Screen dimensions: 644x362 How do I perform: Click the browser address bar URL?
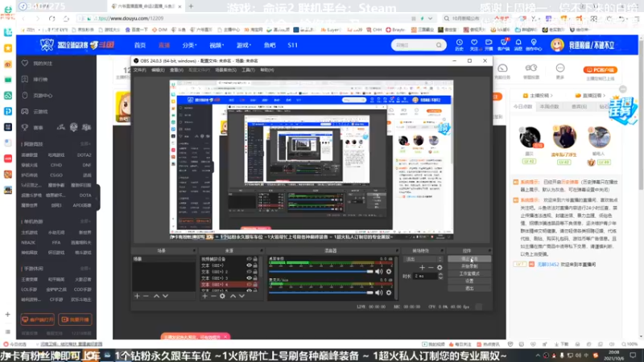pos(131,19)
